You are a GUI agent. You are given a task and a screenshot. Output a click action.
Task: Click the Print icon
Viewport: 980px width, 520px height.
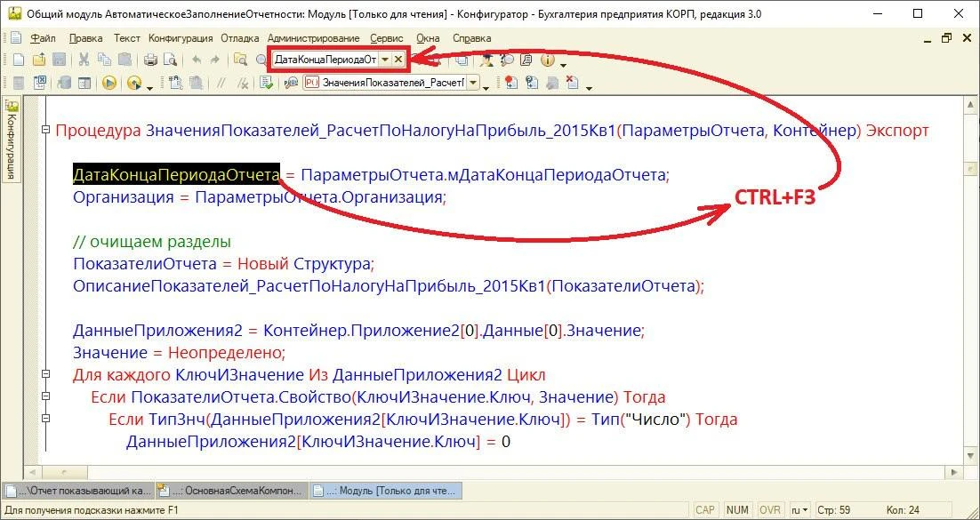pos(150,60)
